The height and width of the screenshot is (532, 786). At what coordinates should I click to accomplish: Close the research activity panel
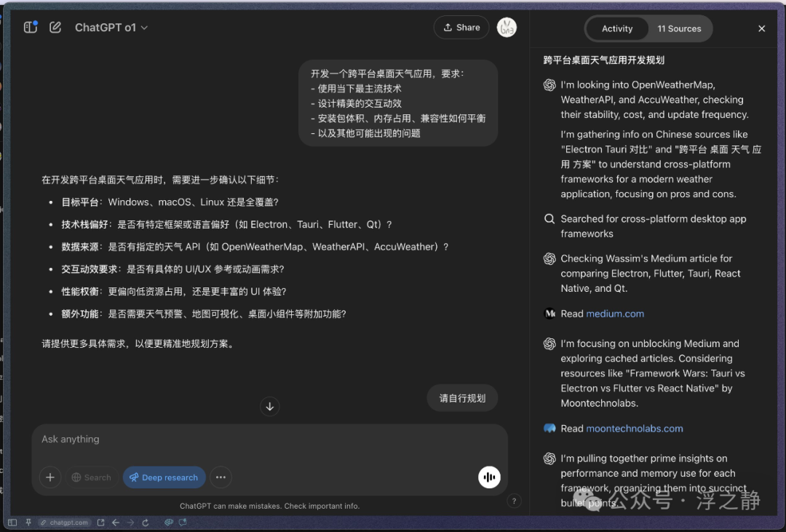coord(761,28)
